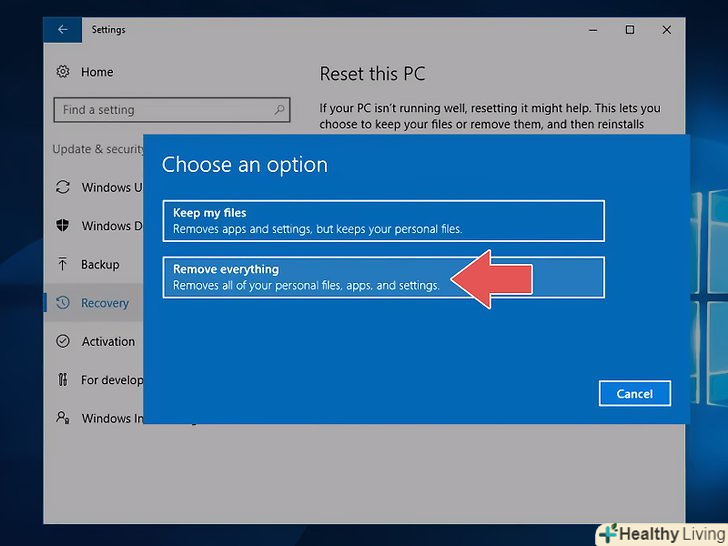Open Windows Insider sidebar label
This screenshot has width=728, height=546.
(x=112, y=418)
